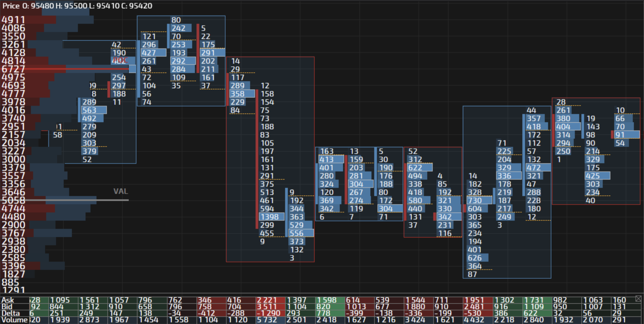This screenshot has height=324, width=644.
Task: Click the Price OHLC header text
Action: pos(77,6)
